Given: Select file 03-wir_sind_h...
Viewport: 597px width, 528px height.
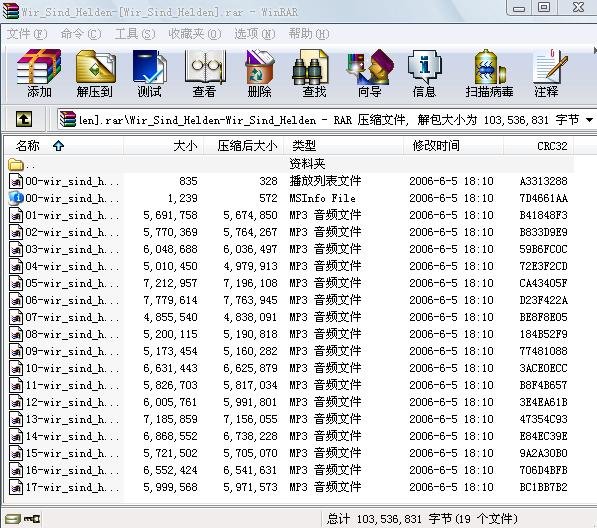Looking at the screenshot, I should pos(72,250).
